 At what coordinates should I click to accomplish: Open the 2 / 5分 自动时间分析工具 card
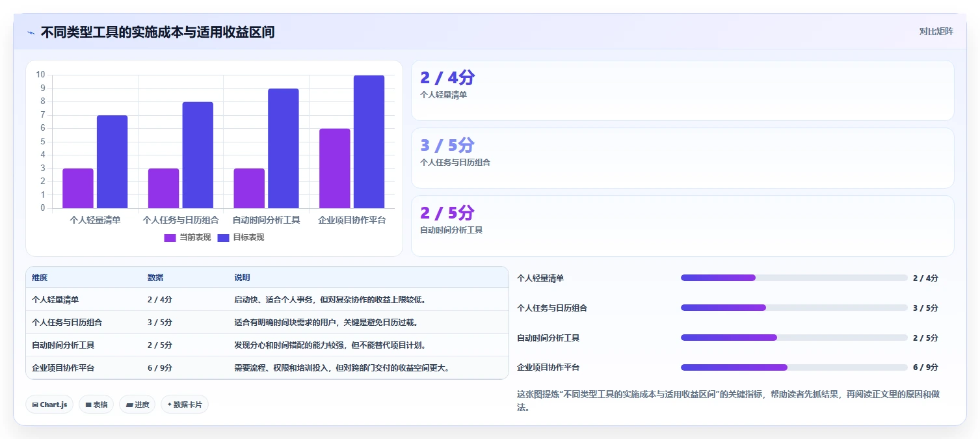click(683, 226)
